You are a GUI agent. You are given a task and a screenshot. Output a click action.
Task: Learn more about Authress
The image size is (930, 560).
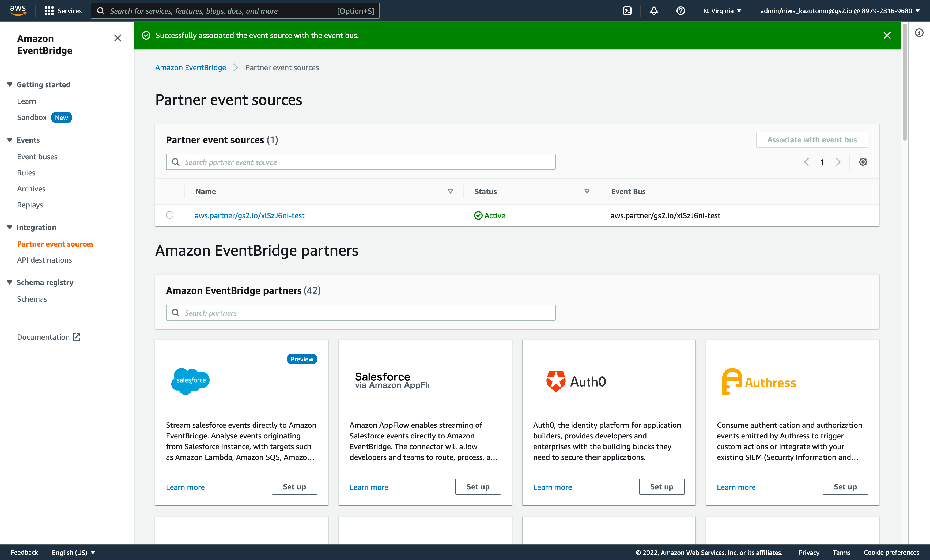(x=736, y=487)
